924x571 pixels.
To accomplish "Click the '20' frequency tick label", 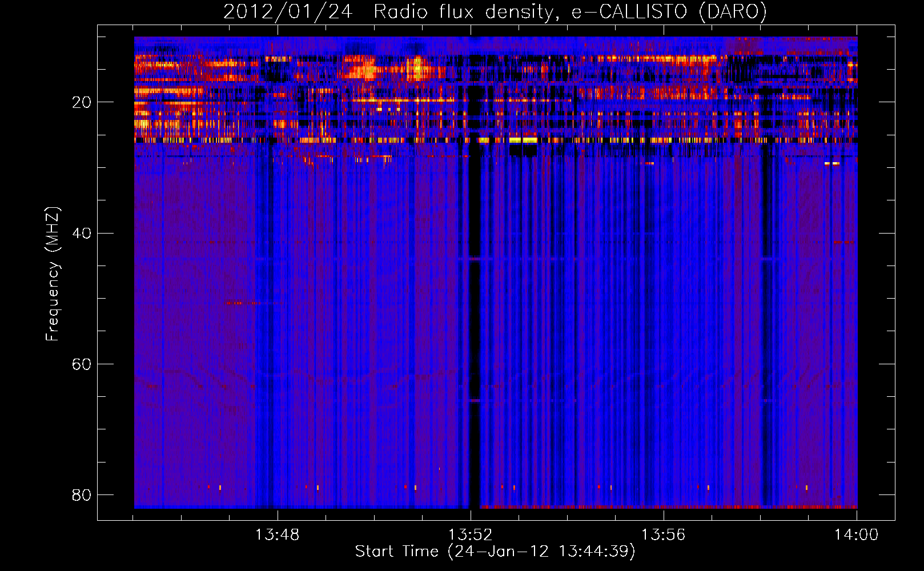I will 82,102.
